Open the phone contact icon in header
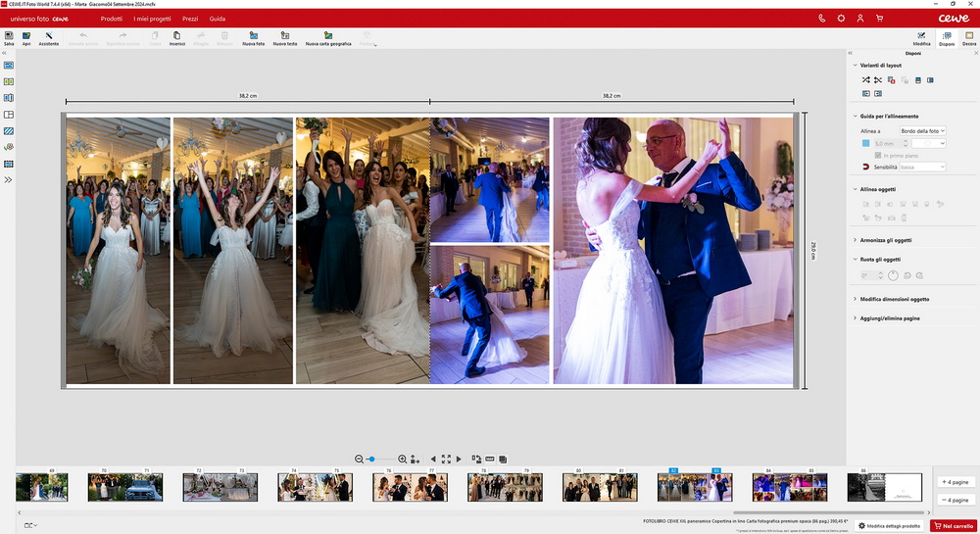 pos(822,18)
